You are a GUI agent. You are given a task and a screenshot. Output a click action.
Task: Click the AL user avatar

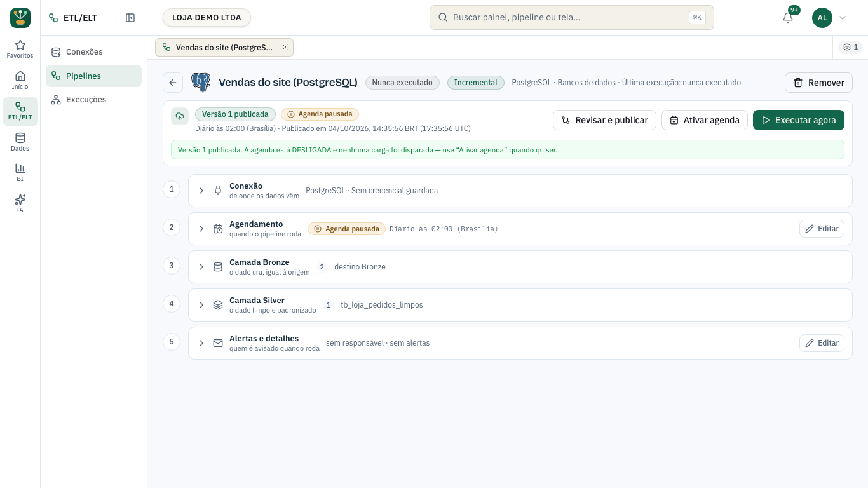click(x=822, y=18)
